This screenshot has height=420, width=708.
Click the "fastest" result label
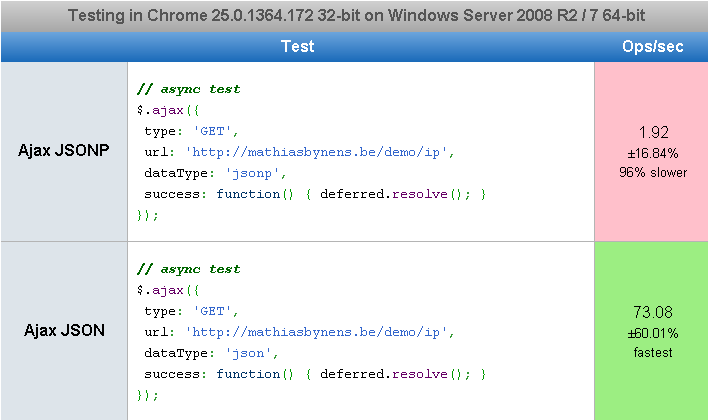click(653, 352)
